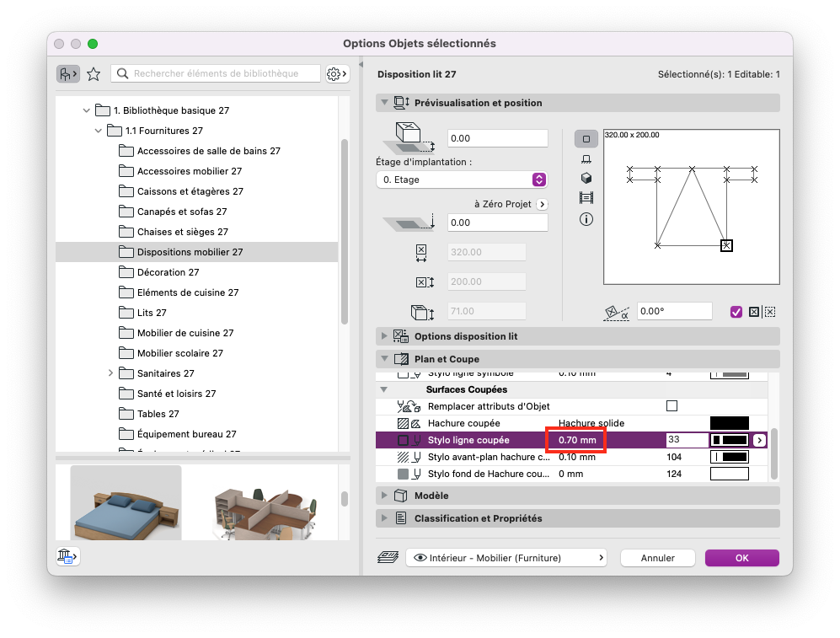Click the height-to-storey icon above Étage d'implantation
Screen dimensions: 840x638
click(409, 138)
